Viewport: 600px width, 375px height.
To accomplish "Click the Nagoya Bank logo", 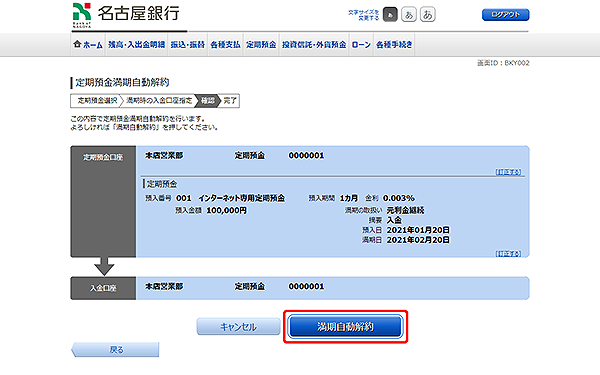I will 126,15.
